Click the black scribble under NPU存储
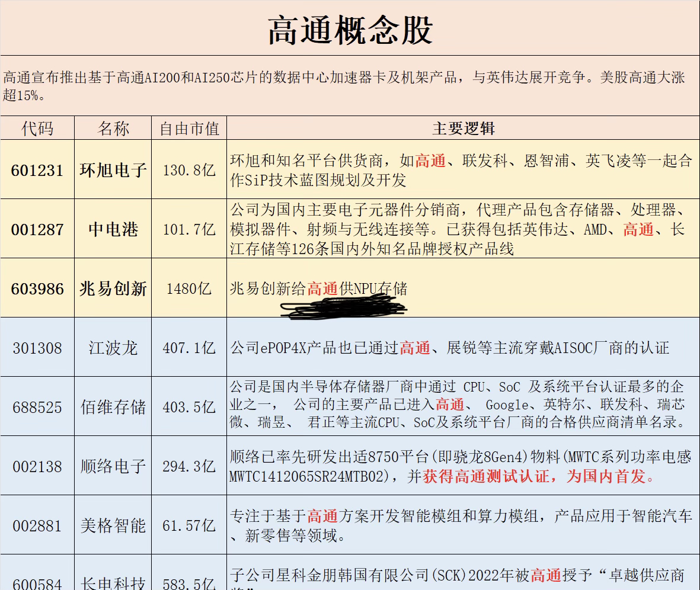The width and height of the screenshot is (700, 590). (x=344, y=307)
